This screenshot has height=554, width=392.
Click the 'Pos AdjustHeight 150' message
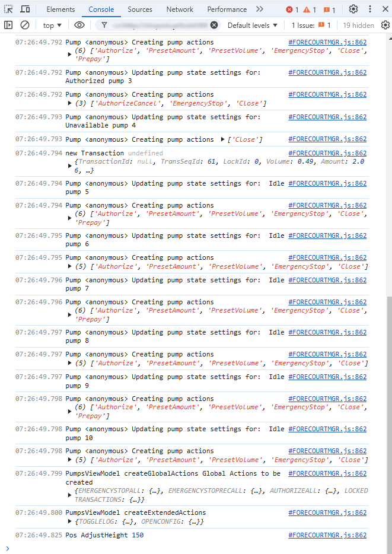[104, 535]
